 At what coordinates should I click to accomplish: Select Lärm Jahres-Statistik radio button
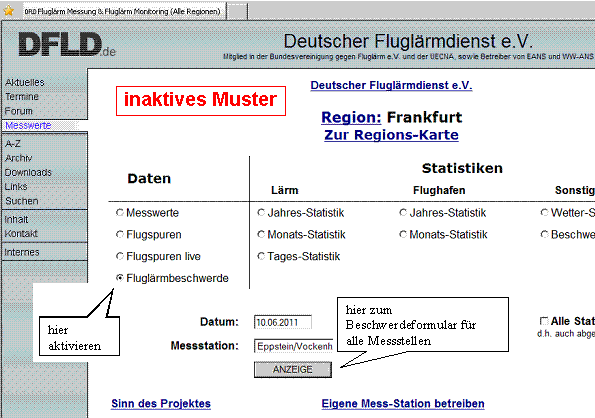click(261, 213)
